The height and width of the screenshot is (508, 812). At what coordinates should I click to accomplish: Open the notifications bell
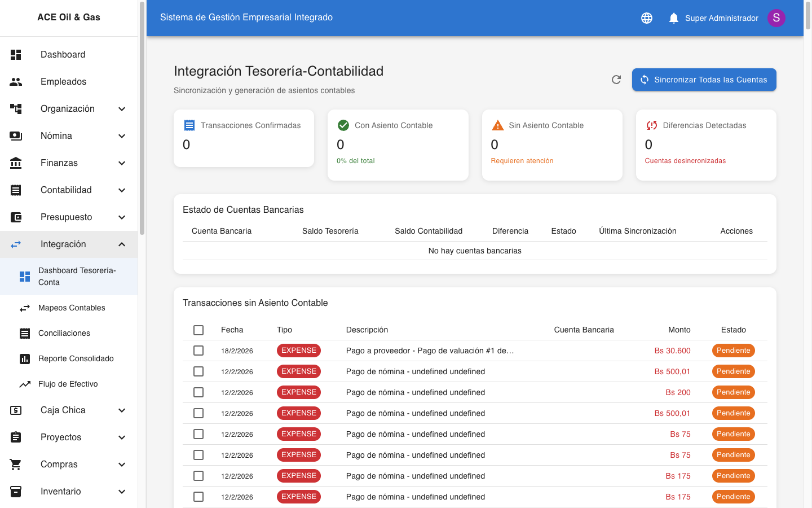[673, 18]
